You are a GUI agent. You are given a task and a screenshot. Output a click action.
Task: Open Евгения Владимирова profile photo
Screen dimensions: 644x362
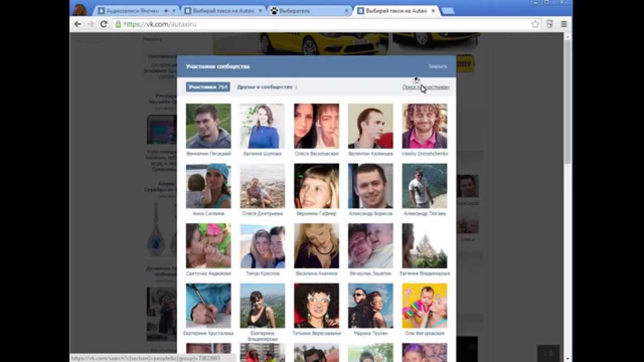(425, 246)
